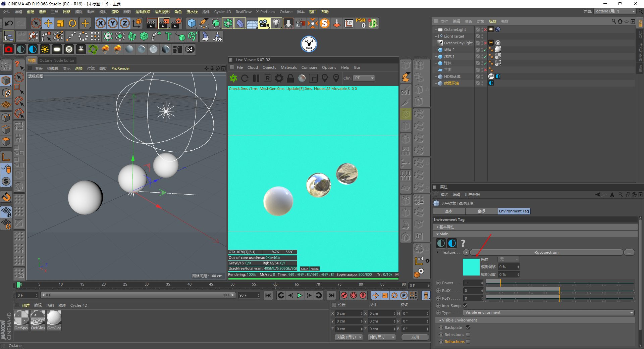Open the Chn PT channel dropdown
This screenshot has width=644, height=349.
pos(364,78)
